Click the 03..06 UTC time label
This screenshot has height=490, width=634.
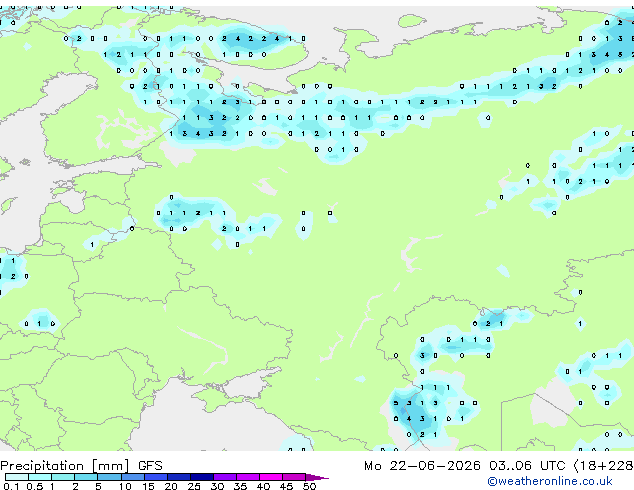point(527,466)
